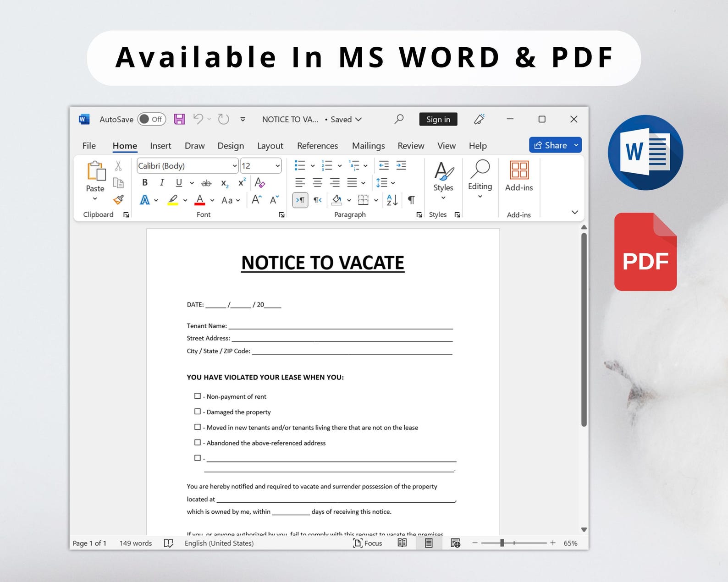Check the Moved in new tenants box

(198, 427)
